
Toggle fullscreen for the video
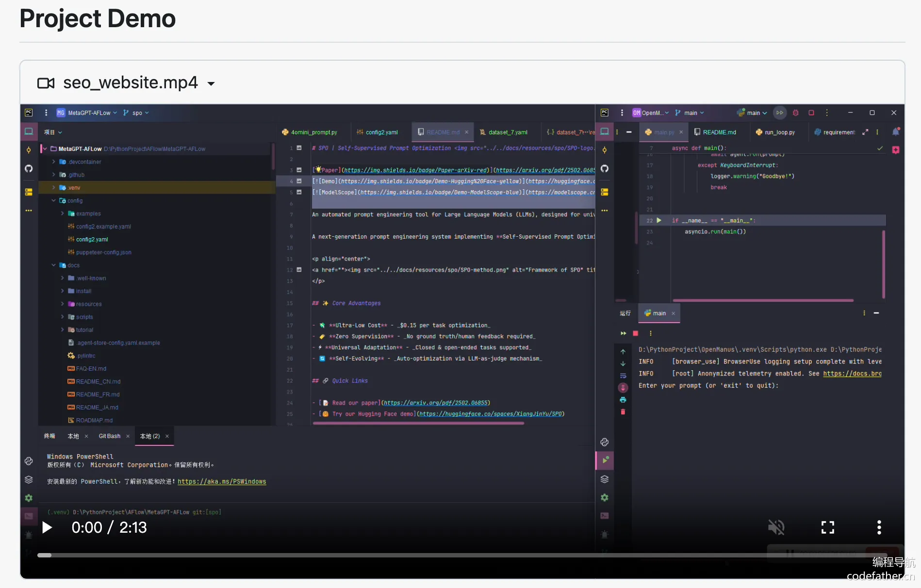pos(828,527)
